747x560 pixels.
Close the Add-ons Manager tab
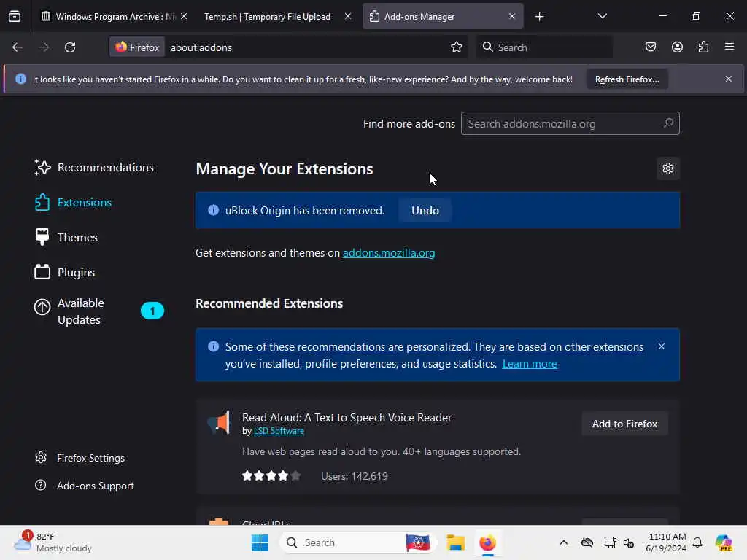(x=512, y=16)
